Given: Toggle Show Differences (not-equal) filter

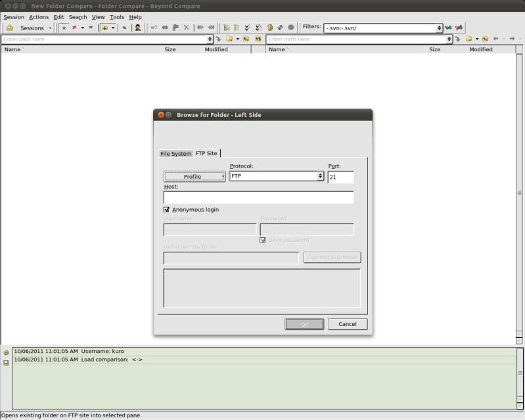Looking at the screenshot, I should 74,28.
